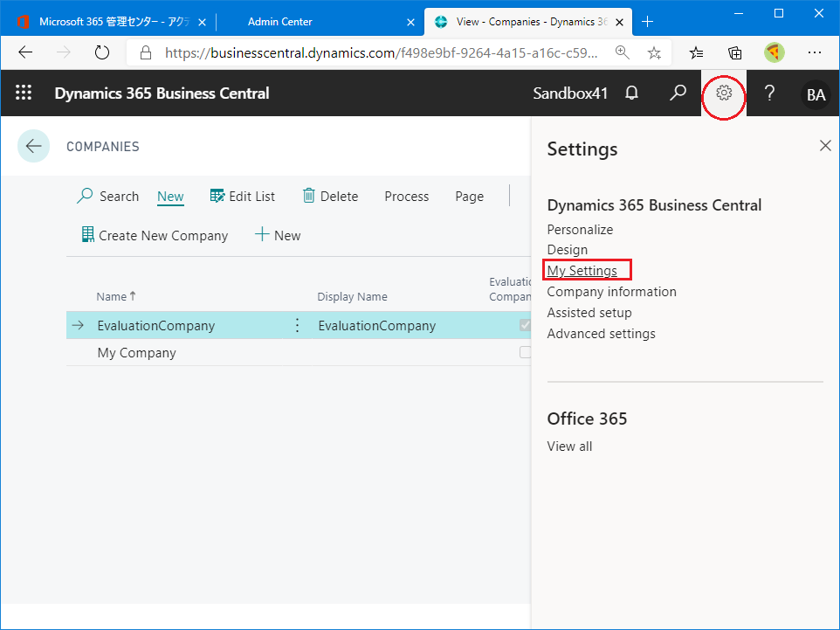840x630 pixels.
Task: Click Personalize in Settings
Action: (580, 230)
